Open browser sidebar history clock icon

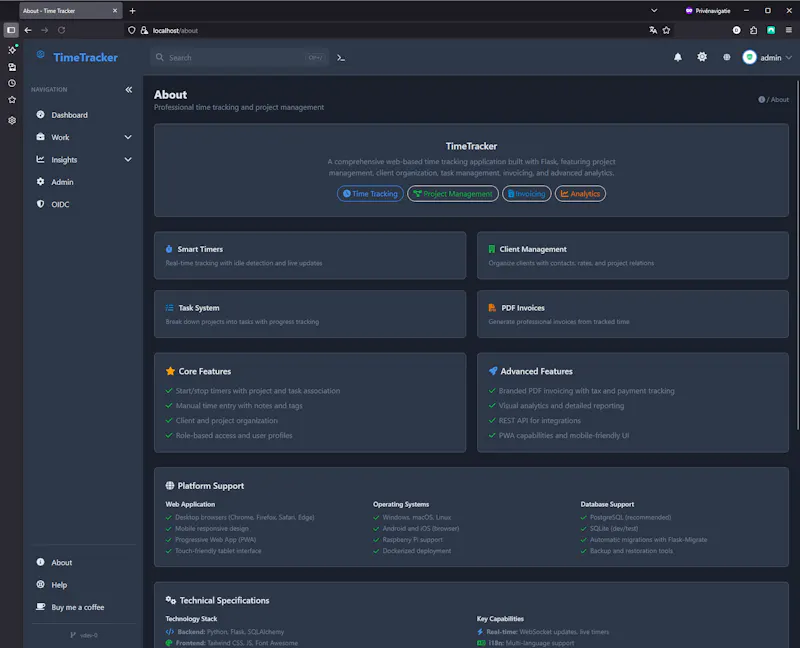[x=12, y=83]
